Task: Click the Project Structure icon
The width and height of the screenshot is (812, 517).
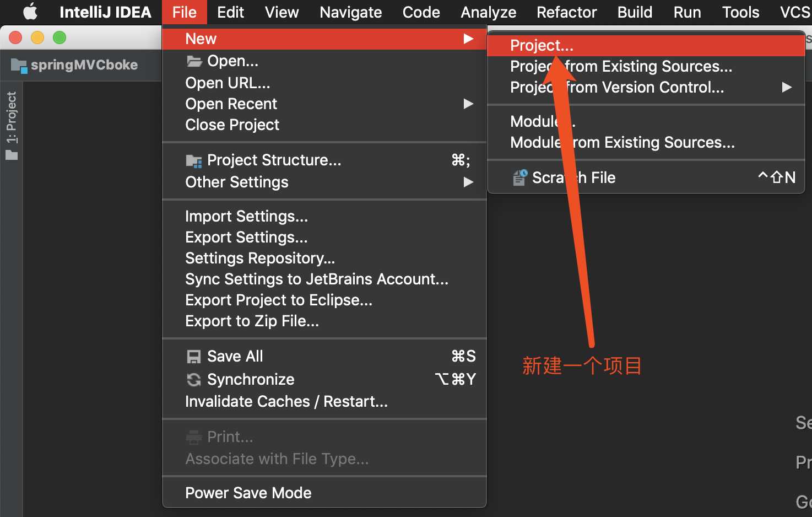Action: [194, 160]
